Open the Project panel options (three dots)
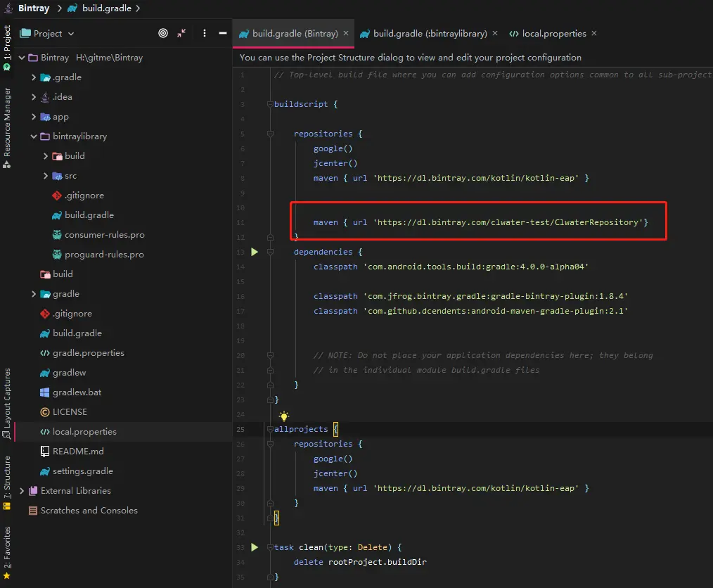The width and height of the screenshot is (713, 588). point(204,33)
